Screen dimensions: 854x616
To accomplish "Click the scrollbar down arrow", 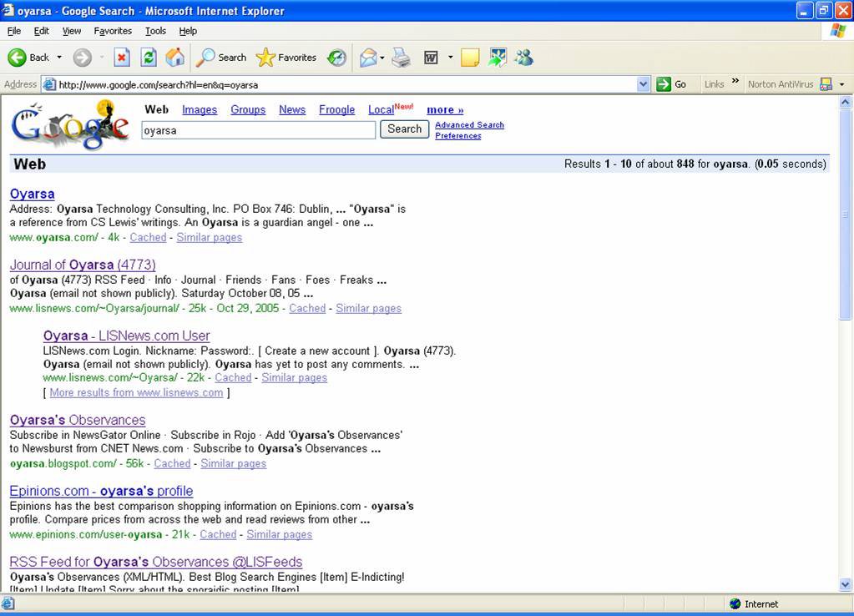I will click(x=845, y=584).
